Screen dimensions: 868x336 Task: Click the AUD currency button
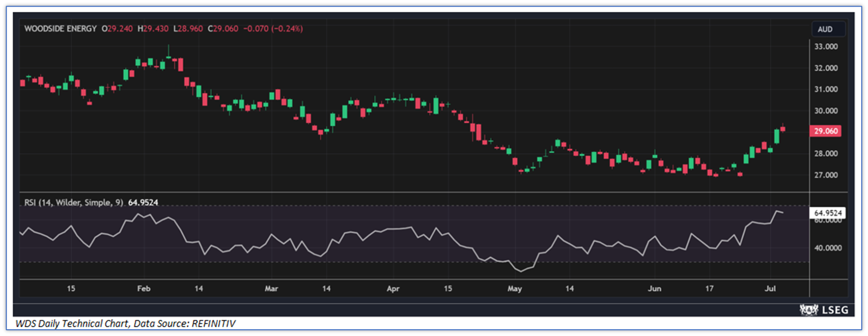[x=828, y=30]
